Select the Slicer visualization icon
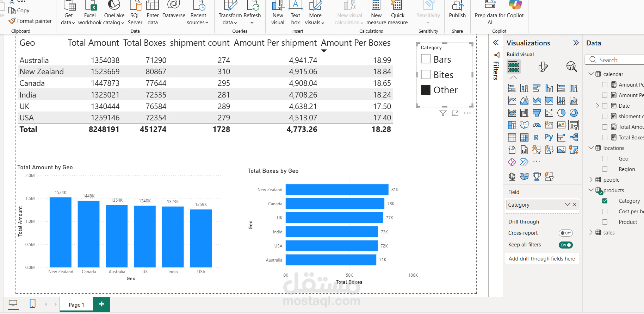 click(x=574, y=125)
